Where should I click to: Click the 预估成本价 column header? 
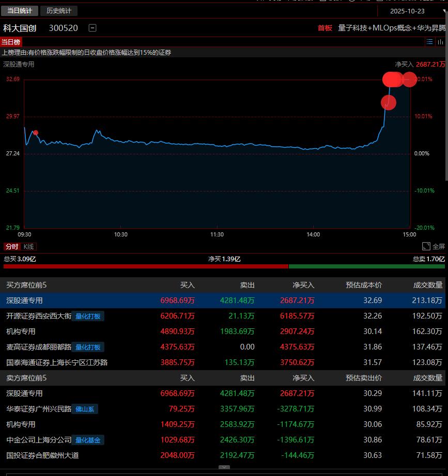[x=364, y=285]
